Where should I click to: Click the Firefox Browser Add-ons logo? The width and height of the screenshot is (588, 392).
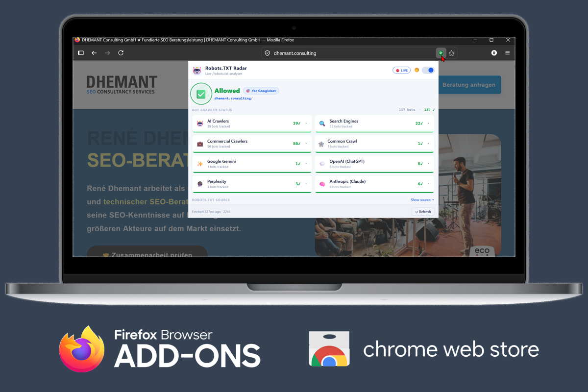click(x=160, y=349)
